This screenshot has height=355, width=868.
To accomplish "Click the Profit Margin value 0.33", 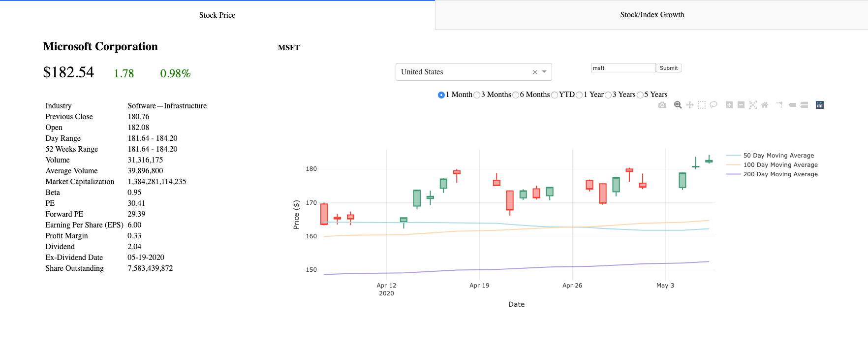I will tap(134, 236).
